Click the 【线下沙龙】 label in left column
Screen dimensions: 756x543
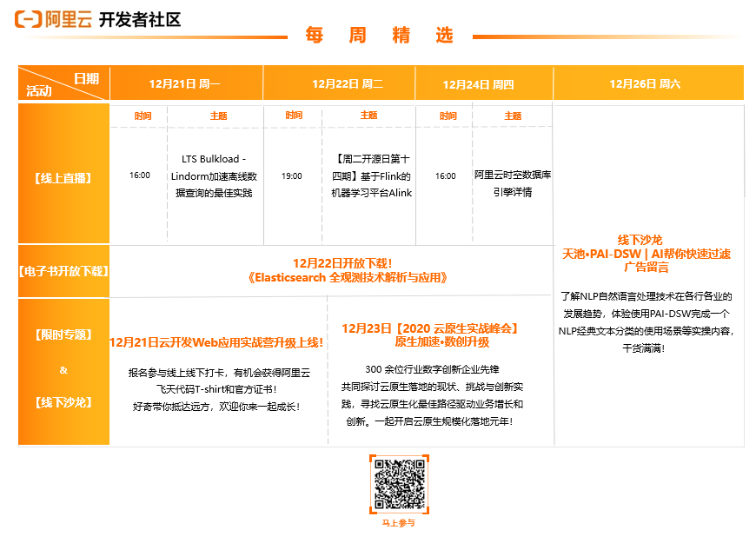[63, 402]
